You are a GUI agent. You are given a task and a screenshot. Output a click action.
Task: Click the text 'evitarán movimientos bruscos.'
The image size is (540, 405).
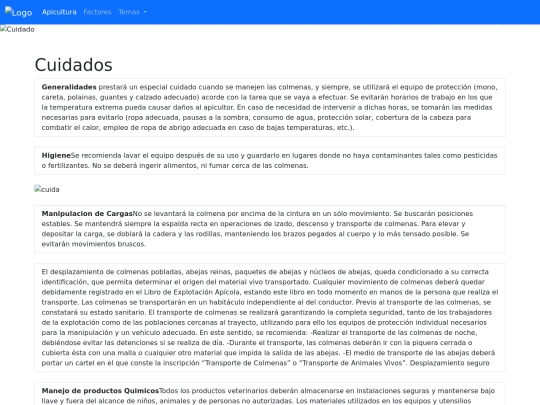pyautogui.click(x=94, y=244)
